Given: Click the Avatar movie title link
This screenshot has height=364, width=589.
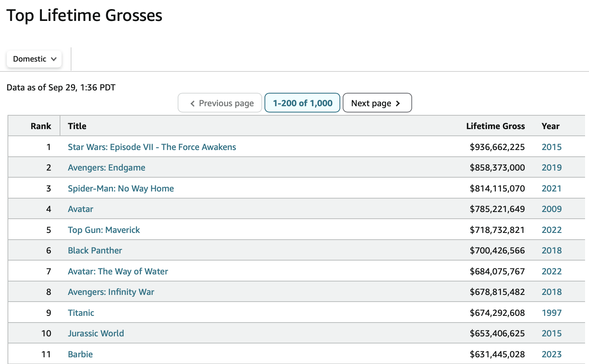Looking at the screenshot, I should [x=81, y=209].
